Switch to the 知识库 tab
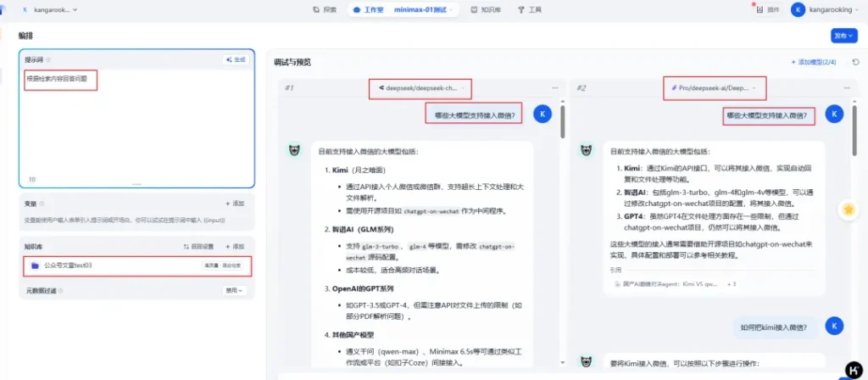868x380 pixels. (x=485, y=9)
